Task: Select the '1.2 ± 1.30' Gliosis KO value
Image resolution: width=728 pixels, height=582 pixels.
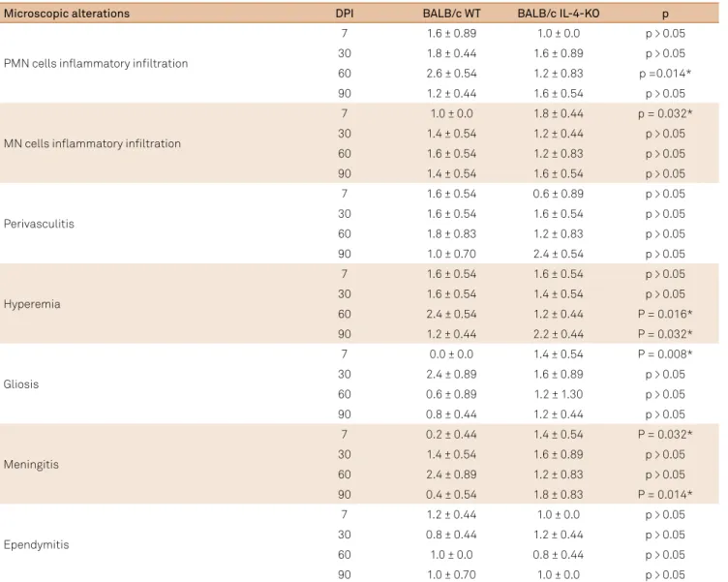Action: pyautogui.click(x=559, y=394)
